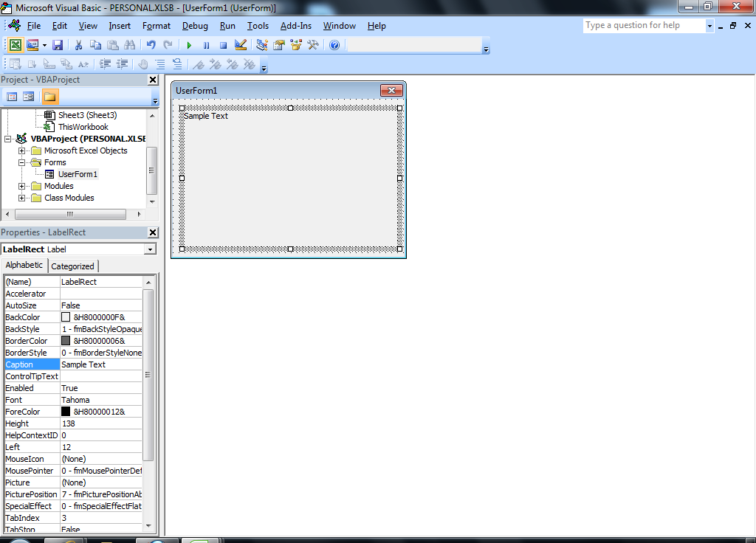Go to Next Bookmark icon
Viewport: 756px width, 543px height.
coord(215,63)
